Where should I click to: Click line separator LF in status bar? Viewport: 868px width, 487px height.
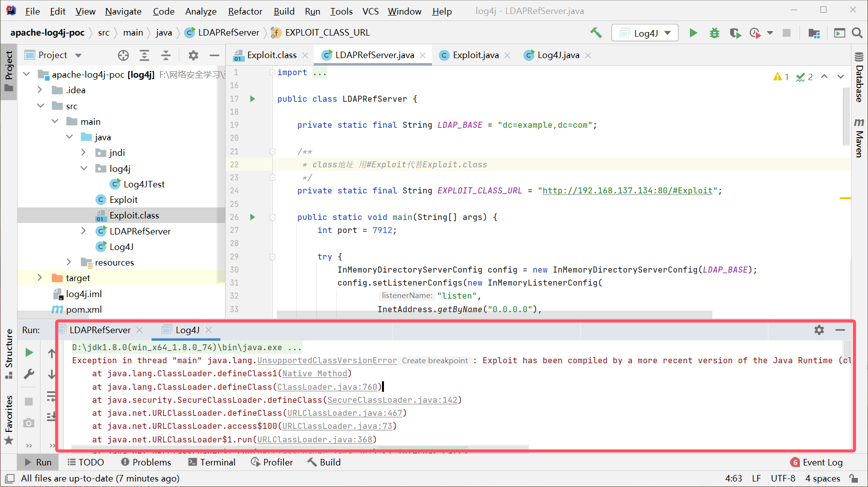[x=756, y=478]
